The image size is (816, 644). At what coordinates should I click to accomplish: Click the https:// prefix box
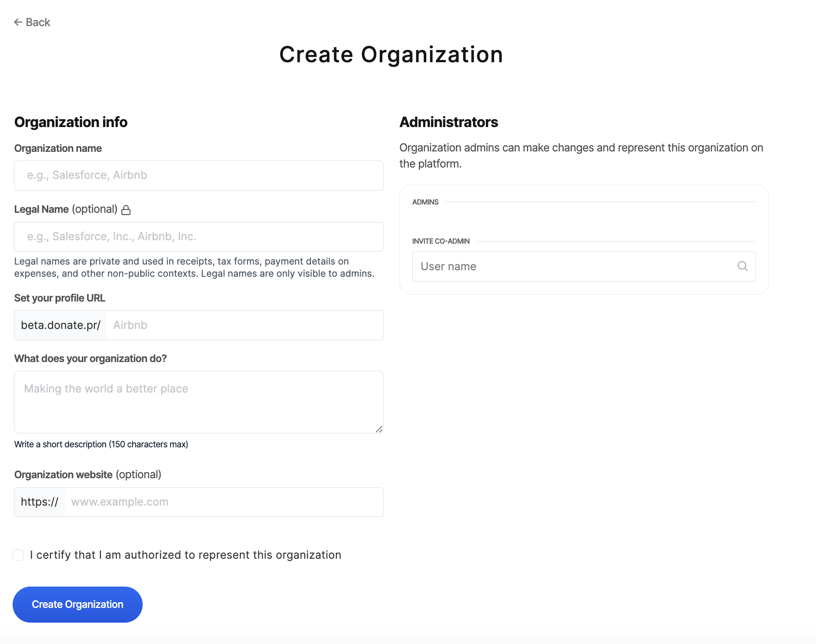[x=40, y=502]
